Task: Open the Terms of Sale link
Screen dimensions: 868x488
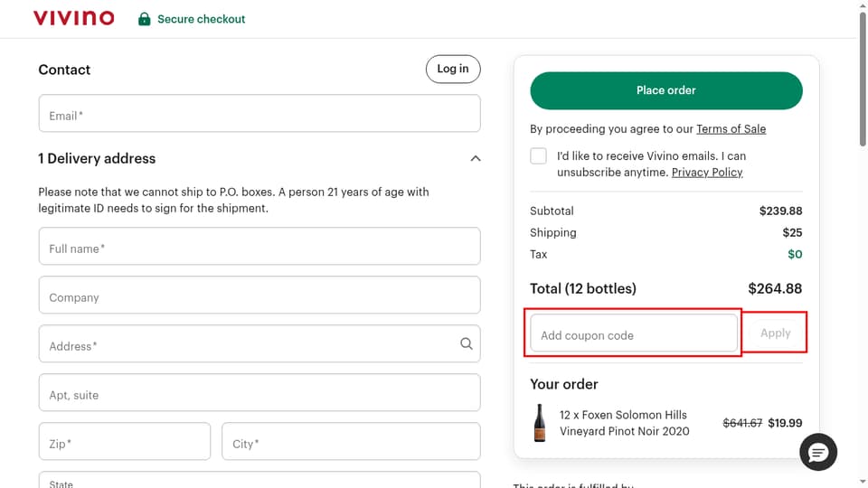Action: (x=731, y=129)
